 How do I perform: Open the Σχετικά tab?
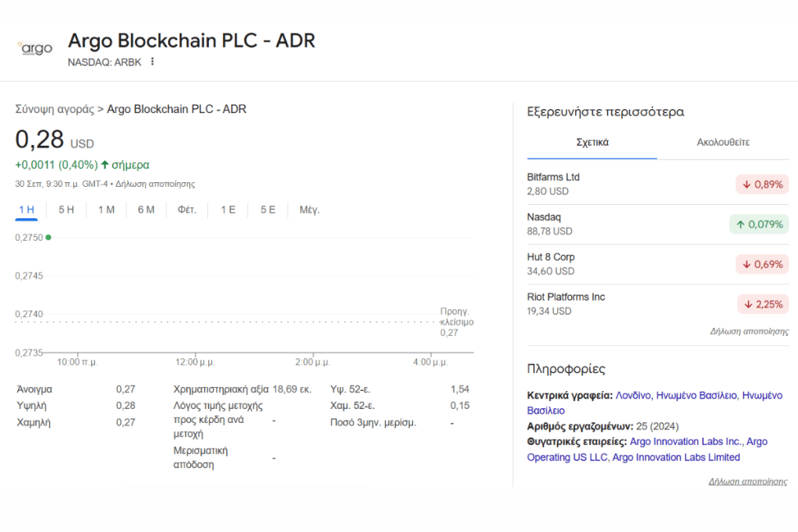(x=592, y=143)
